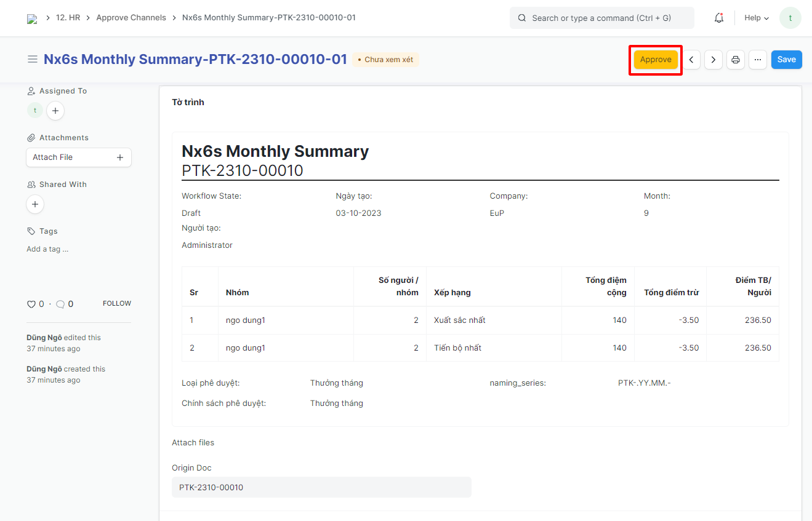Expand the Help dropdown menu
Screen dimensions: 812x521
[757, 18]
